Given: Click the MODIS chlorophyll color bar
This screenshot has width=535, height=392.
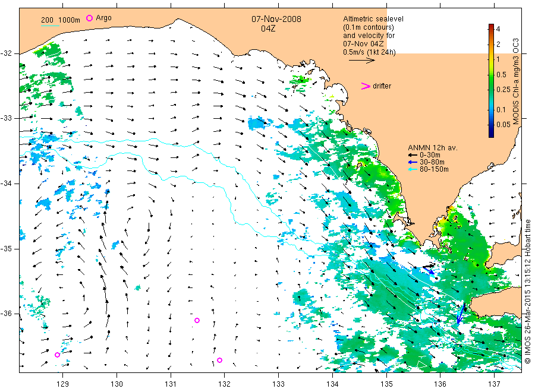Looking at the screenshot, I should pos(491,81).
